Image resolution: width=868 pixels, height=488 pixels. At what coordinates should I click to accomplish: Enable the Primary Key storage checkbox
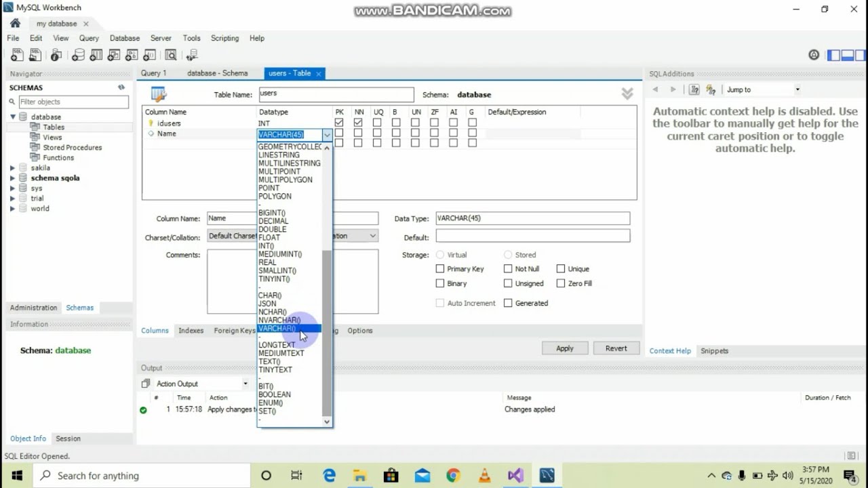coord(440,268)
